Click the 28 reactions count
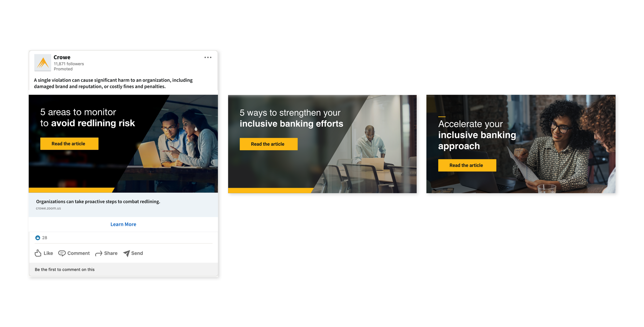 45,238
